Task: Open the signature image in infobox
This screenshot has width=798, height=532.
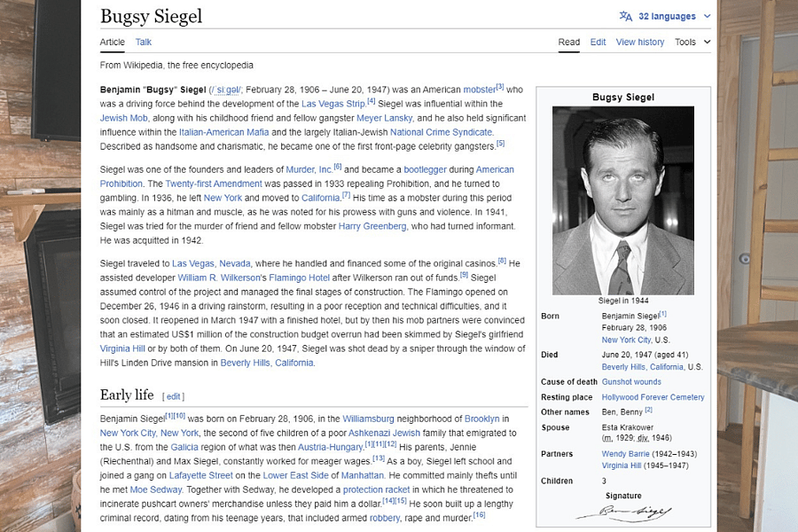Action: pyautogui.click(x=623, y=512)
